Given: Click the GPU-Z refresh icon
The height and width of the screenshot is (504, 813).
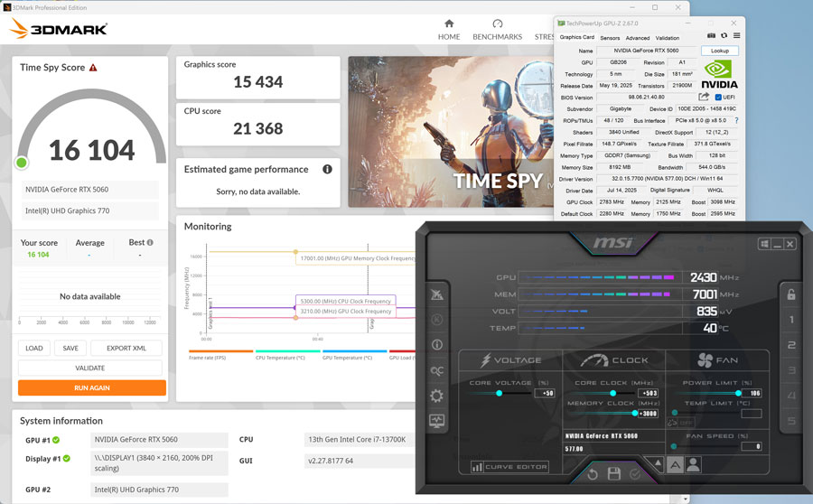Looking at the screenshot, I should tap(724, 36).
